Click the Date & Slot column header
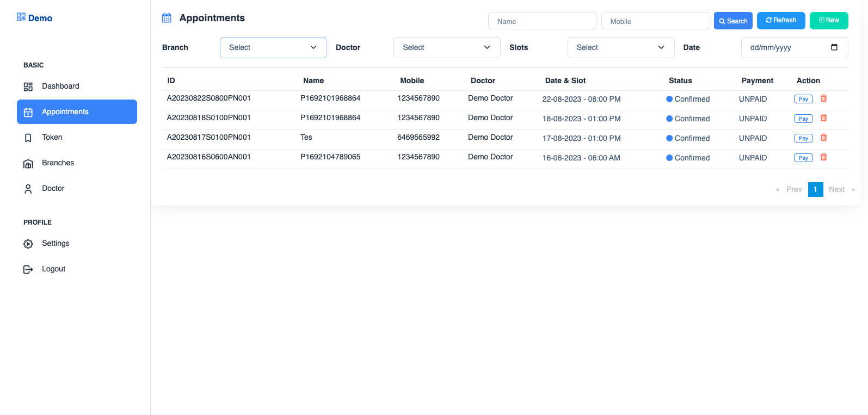Screen dimensions: 868x415 565,80
